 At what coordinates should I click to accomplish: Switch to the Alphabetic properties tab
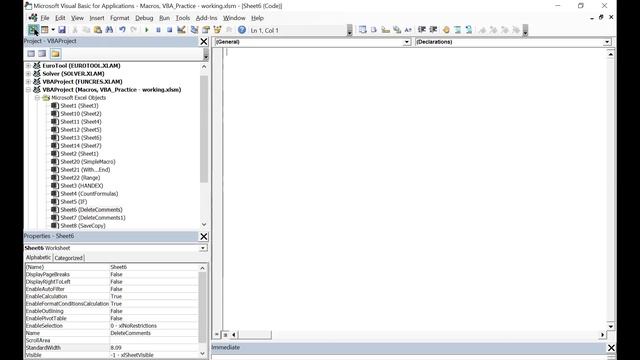pyautogui.click(x=38, y=258)
